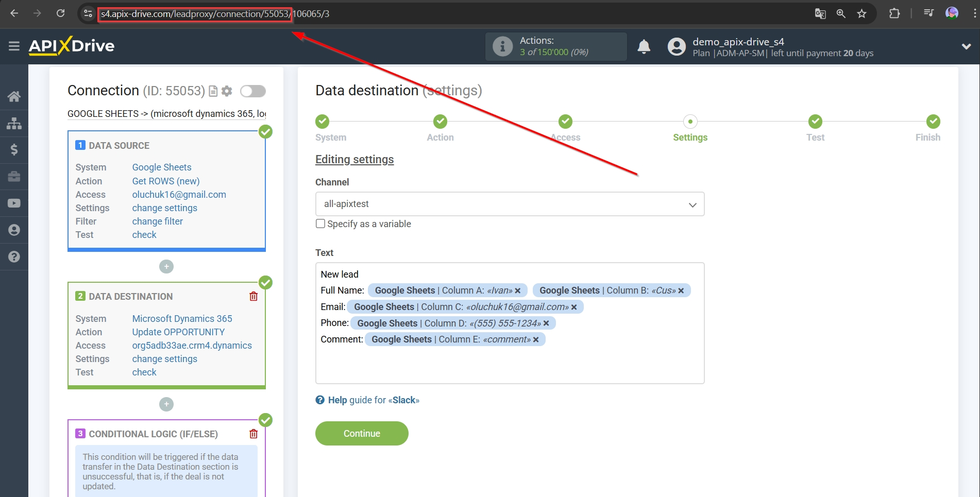
Task: Open the Google Sheets source system link
Action: 162,167
